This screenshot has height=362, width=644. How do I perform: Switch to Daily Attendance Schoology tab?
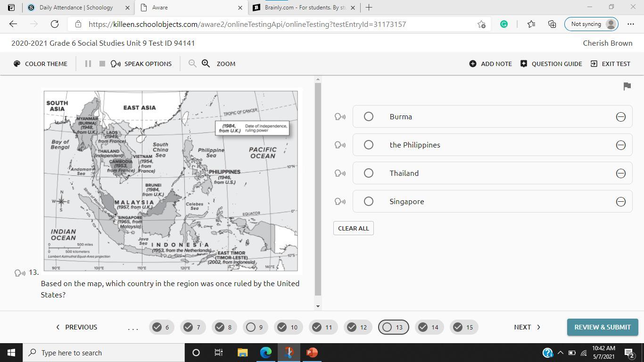tap(76, 8)
